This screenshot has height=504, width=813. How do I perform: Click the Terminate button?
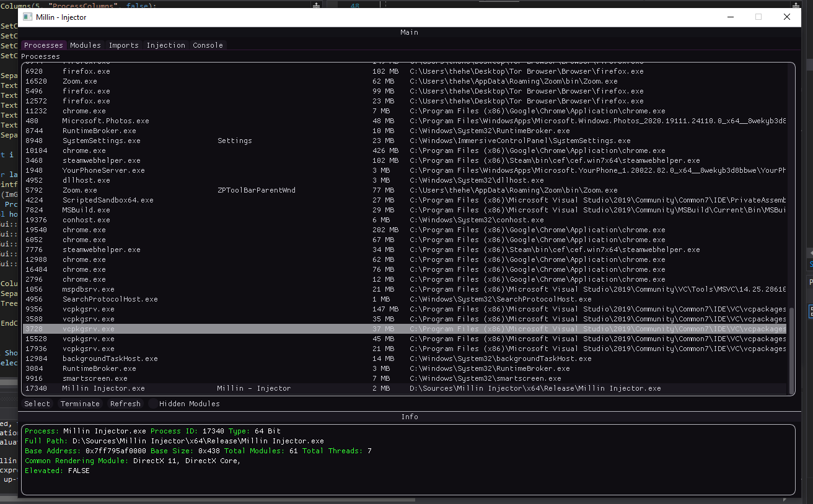[81, 404]
